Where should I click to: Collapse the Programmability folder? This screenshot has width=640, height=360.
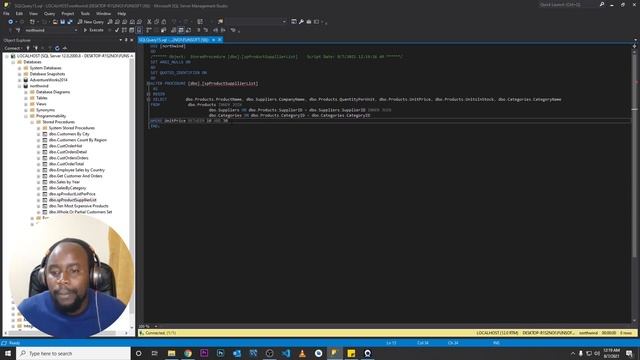[26, 116]
